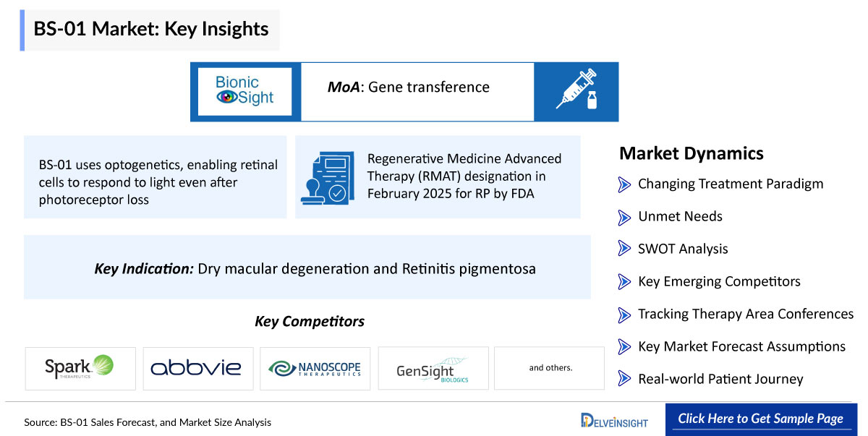Click the DelveInsight logo

click(x=614, y=420)
